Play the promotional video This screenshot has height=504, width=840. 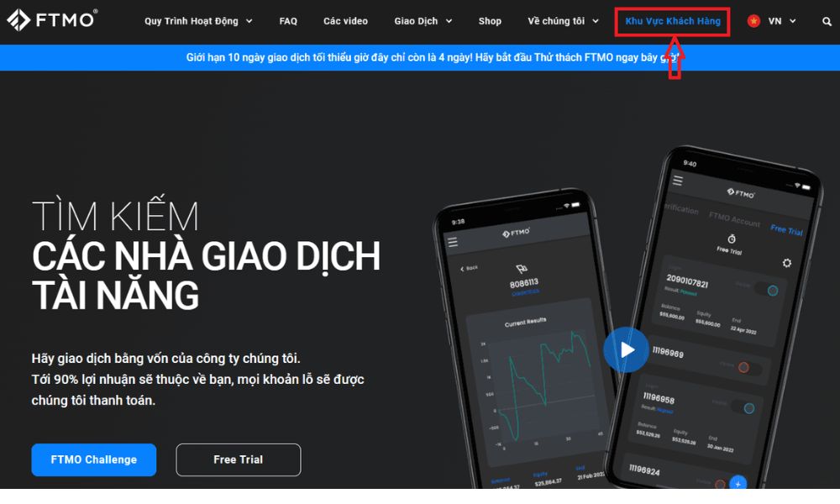click(627, 349)
